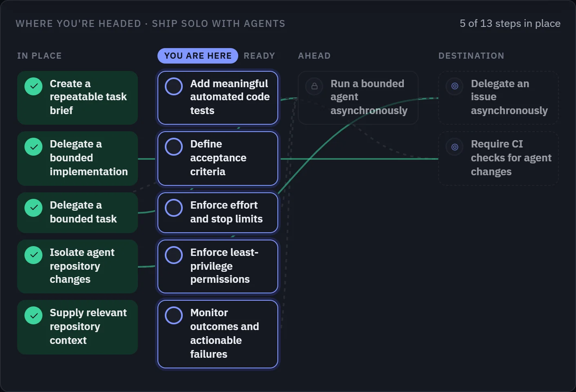Mark Monitor outcomes and actionable failures circle
The width and height of the screenshot is (576, 392).
tap(174, 315)
